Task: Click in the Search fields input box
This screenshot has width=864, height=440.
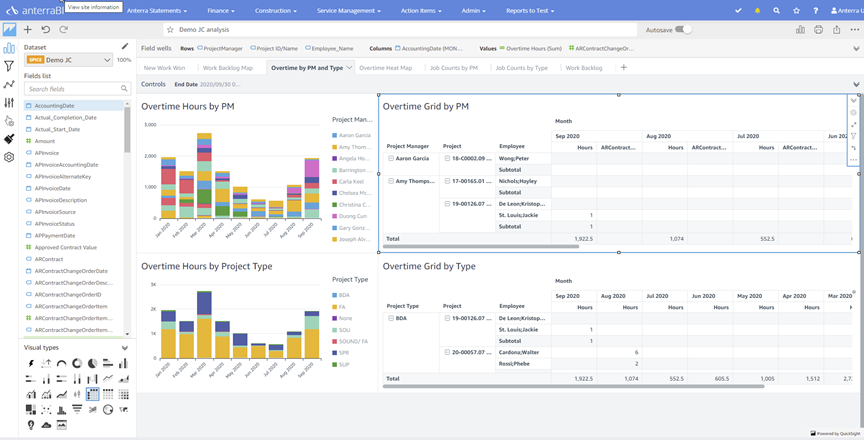Action: [77, 89]
